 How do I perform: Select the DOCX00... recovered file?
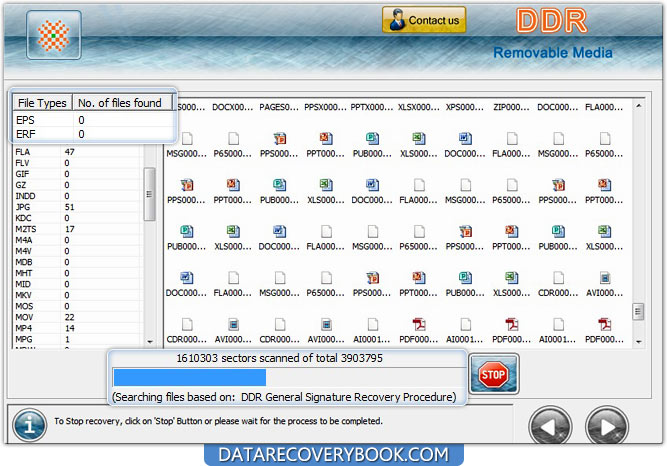click(x=233, y=107)
